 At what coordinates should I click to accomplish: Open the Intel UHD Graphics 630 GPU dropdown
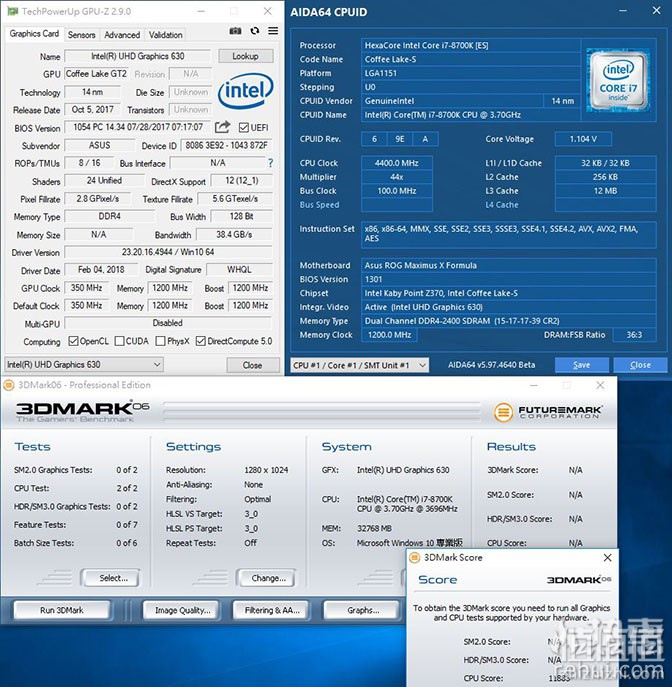[x=84, y=365]
